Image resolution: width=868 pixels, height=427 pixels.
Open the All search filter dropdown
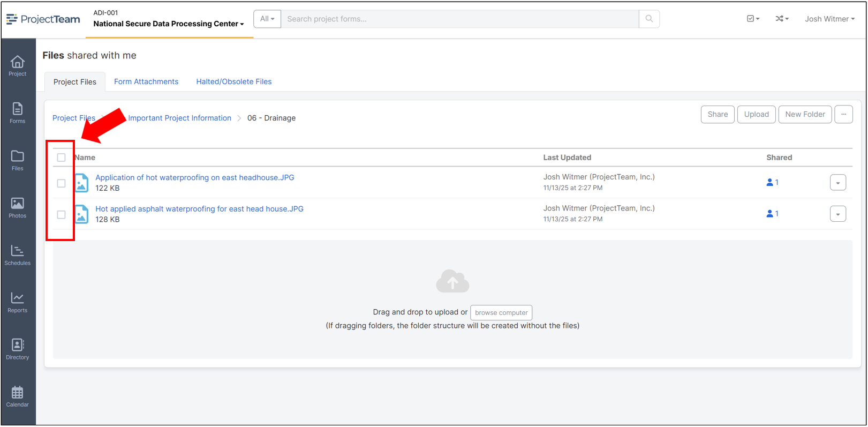(267, 19)
